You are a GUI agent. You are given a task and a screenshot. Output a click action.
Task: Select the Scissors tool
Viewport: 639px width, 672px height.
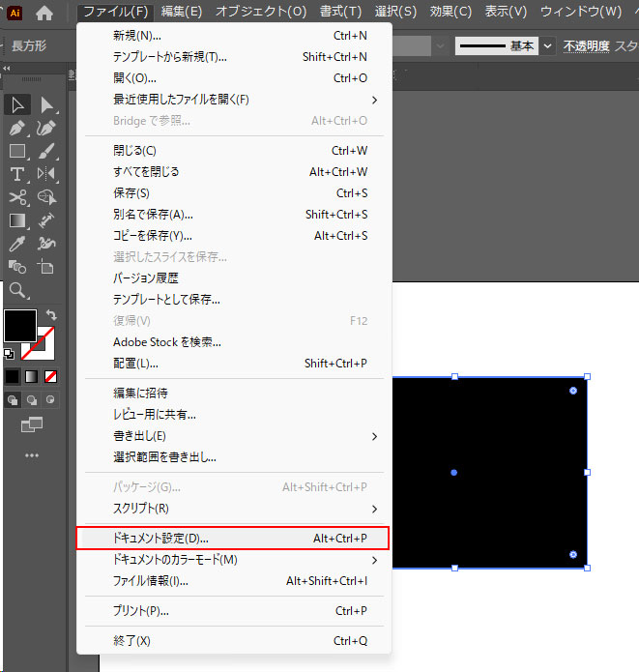(17, 197)
